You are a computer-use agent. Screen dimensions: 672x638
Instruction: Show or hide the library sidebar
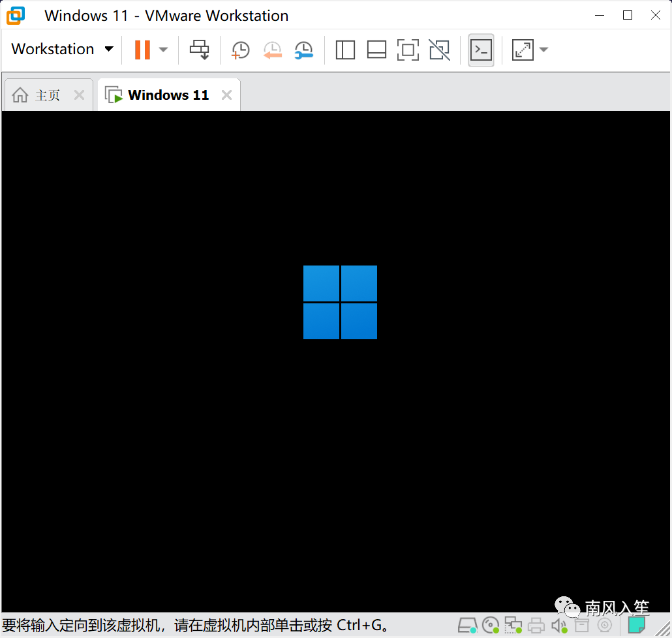click(345, 50)
